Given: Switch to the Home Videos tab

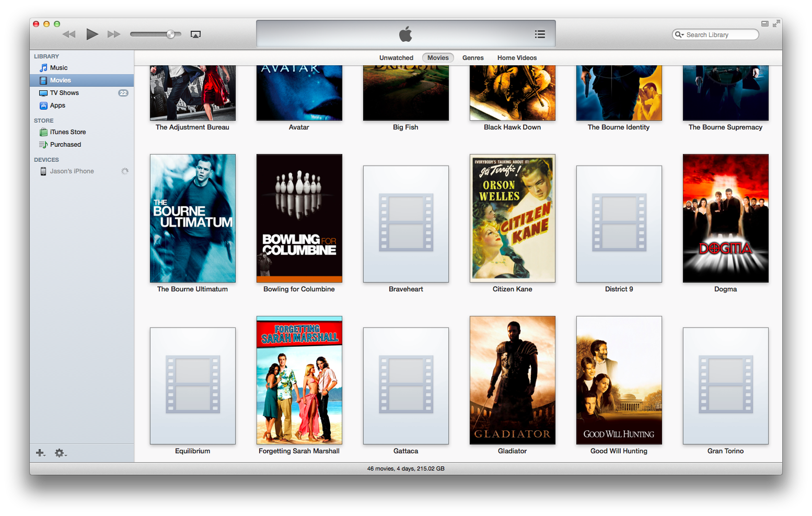Looking at the screenshot, I should pos(517,58).
